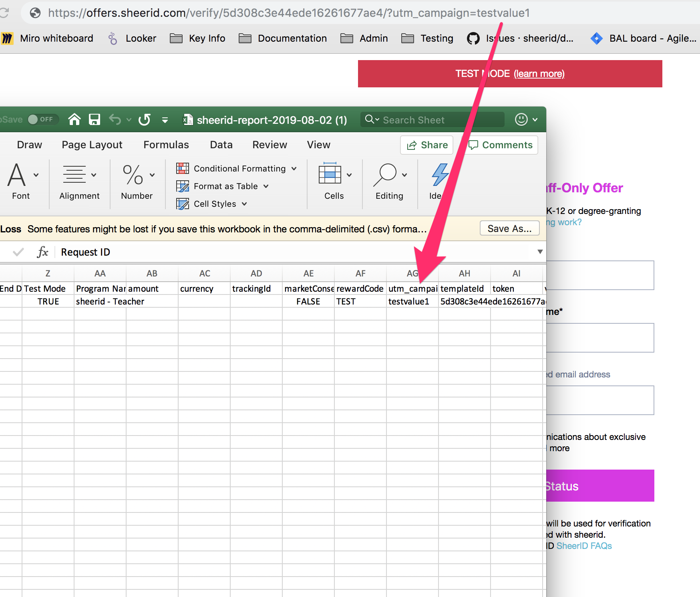Click the 'token' header cell
Image resolution: width=700 pixels, height=597 pixels.
point(517,288)
